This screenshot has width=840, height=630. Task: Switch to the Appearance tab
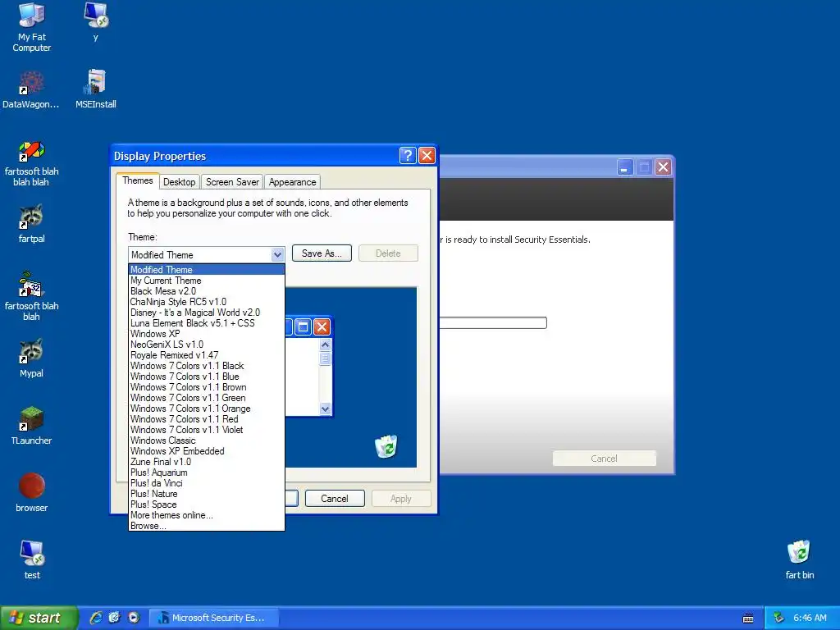(293, 182)
